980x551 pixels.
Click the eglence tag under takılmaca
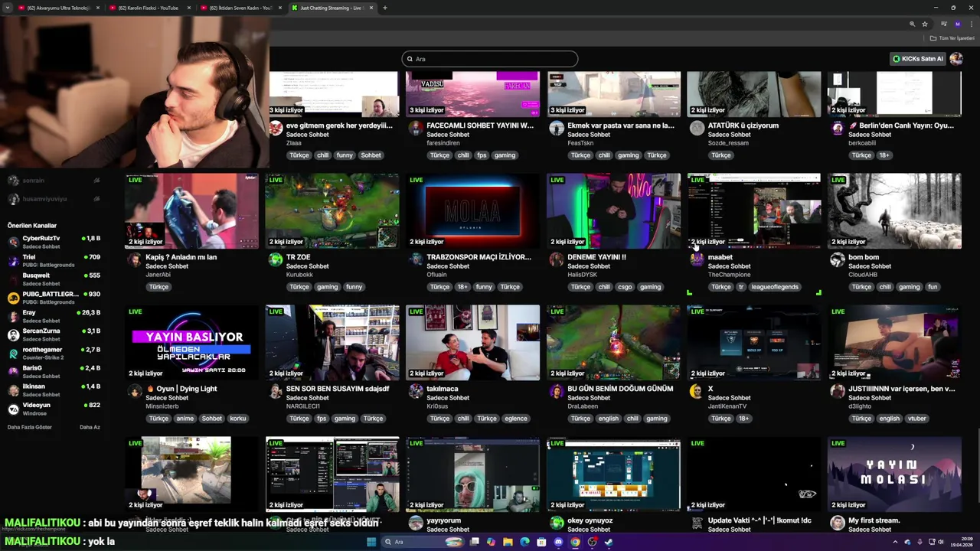click(x=516, y=419)
